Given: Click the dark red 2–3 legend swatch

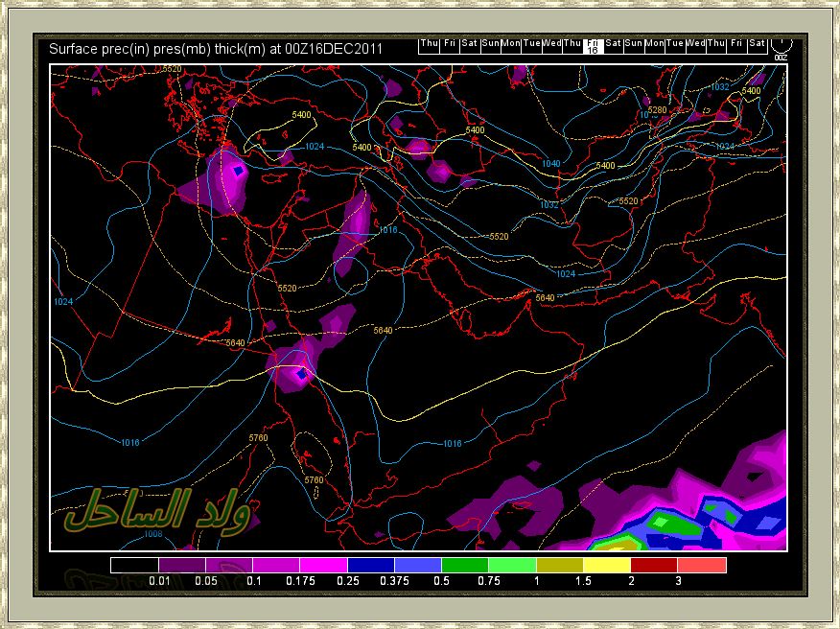Looking at the screenshot, I should 654,566.
